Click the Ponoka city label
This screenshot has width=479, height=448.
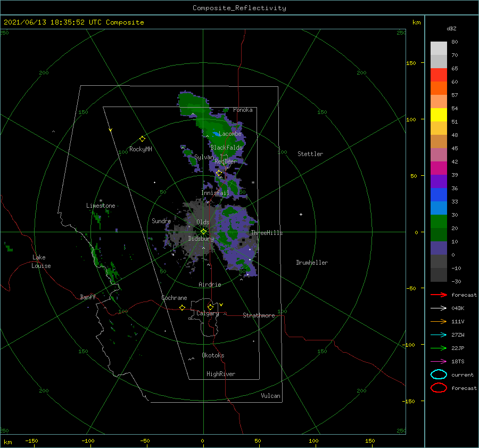click(x=243, y=110)
